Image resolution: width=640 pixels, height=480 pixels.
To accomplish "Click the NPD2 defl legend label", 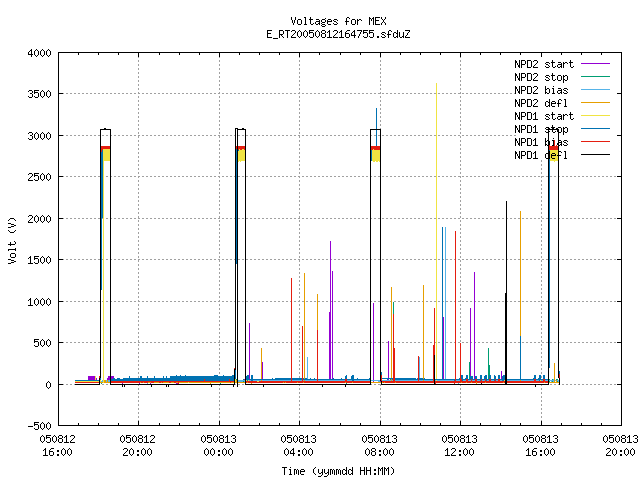I will (541, 103).
